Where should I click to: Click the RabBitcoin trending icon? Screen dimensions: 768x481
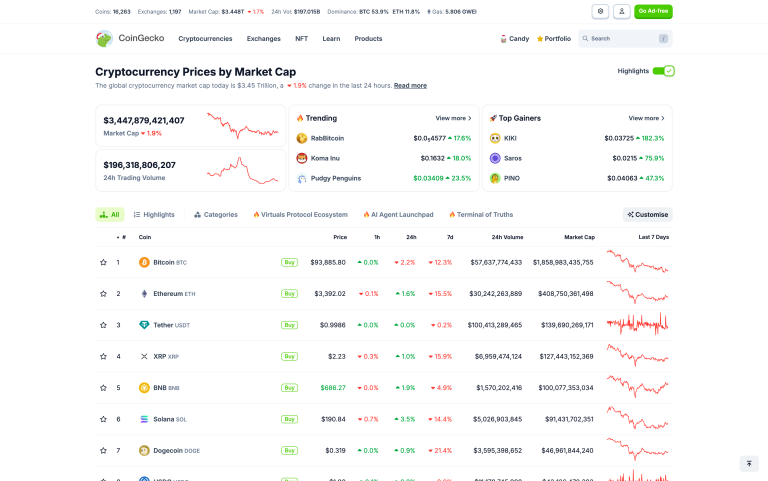302,139
